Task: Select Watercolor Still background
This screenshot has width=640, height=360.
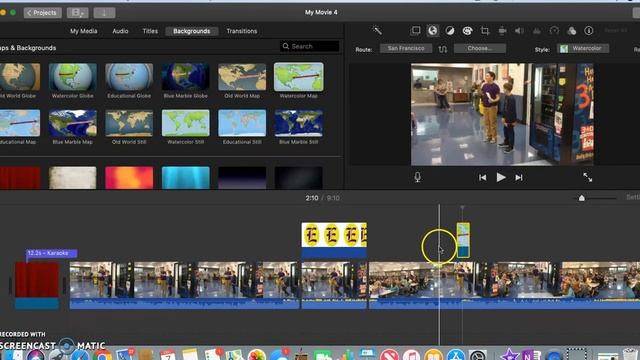Action: point(185,123)
